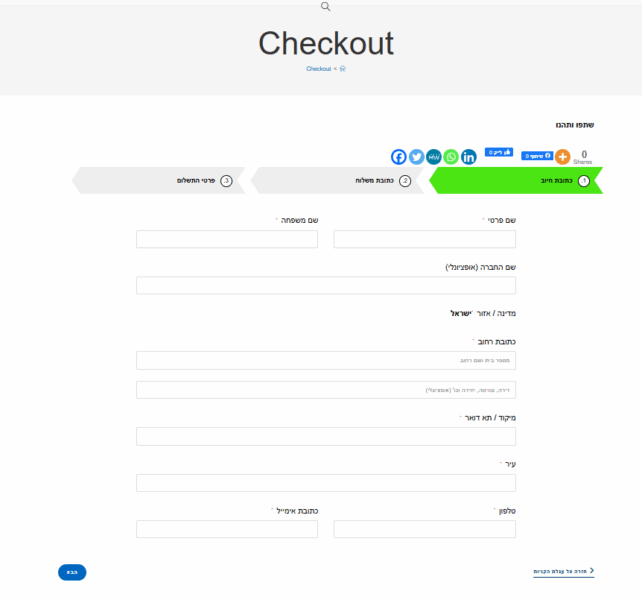The width and height of the screenshot is (642, 600).
Task: Share the page on LinkedIn
Action: (469, 157)
